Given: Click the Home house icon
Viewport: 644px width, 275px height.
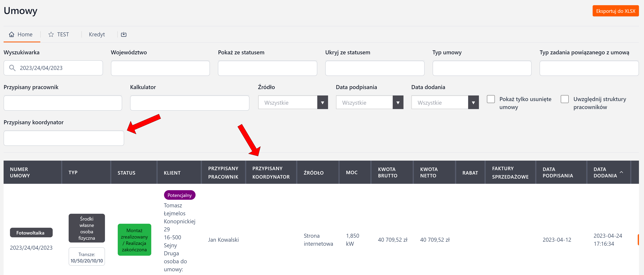Looking at the screenshot, I should click(11, 34).
